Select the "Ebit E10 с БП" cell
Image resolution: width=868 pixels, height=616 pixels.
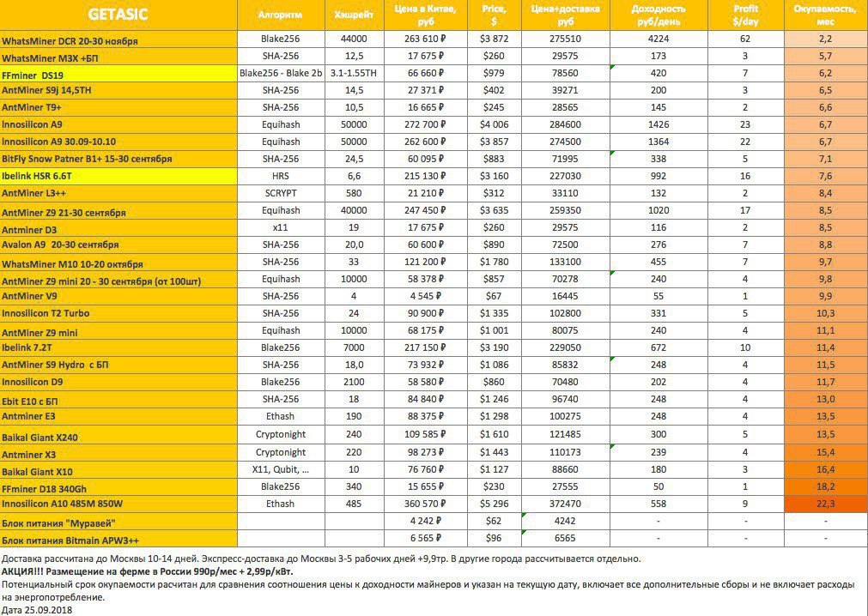pyautogui.click(x=118, y=399)
